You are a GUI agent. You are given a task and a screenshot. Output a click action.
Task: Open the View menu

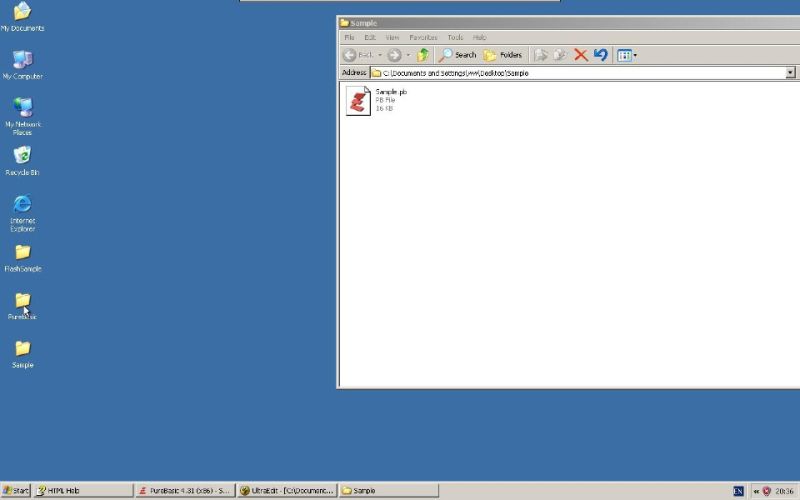[392, 38]
